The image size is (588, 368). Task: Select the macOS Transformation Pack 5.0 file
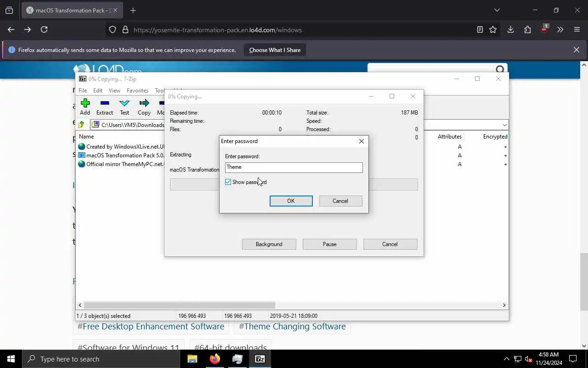121,155
